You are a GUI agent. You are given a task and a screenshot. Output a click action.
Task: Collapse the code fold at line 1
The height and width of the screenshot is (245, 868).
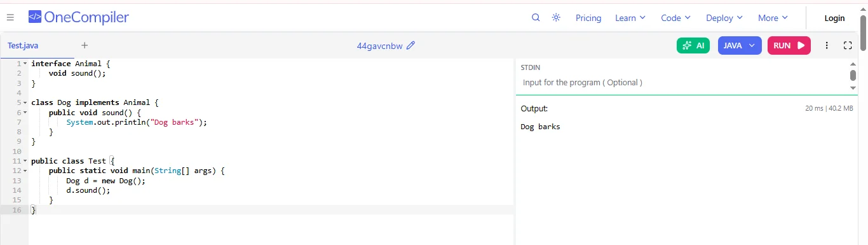(25, 64)
